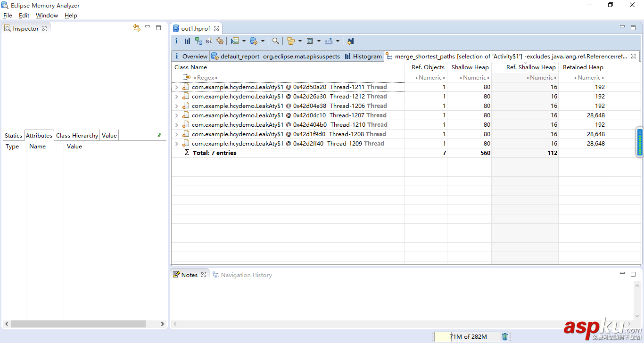Image resolution: width=644 pixels, height=343 pixels.
Task: Switch to Navigation History view
Action: pyautogui.click(x=246, y=275)
